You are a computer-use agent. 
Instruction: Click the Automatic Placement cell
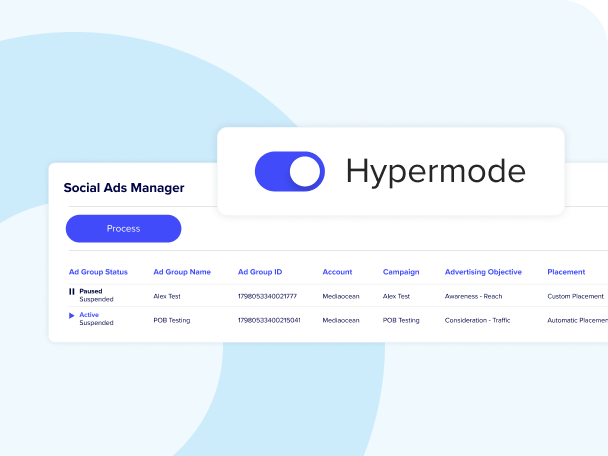pyautogui.click(x=577, y=320)
